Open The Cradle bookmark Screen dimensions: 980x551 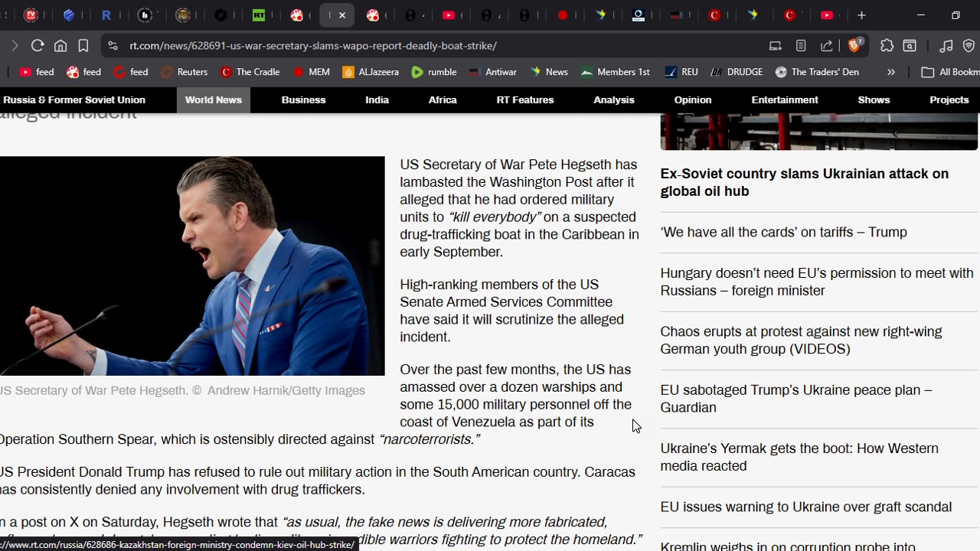point(250,72)
